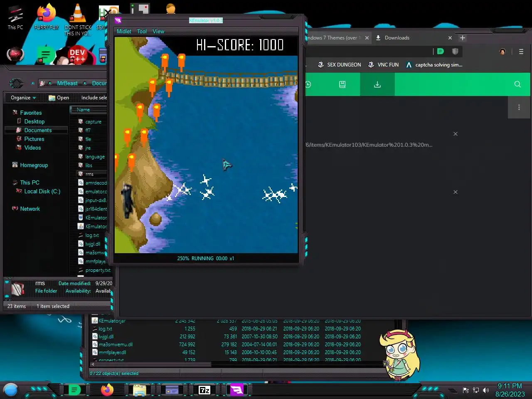Screen dimensions: 532x399
Task: Open the history clock icon in green toolbar
Action: pos(308,84)
